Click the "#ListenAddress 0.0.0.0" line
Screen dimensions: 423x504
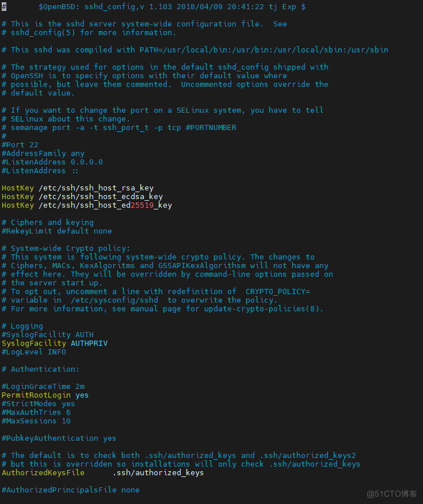point(52,162)
